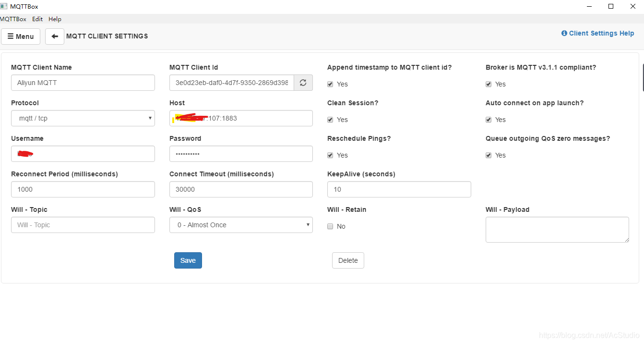
Task: Expand the Will - QoS dropdown
Action: 241,225
